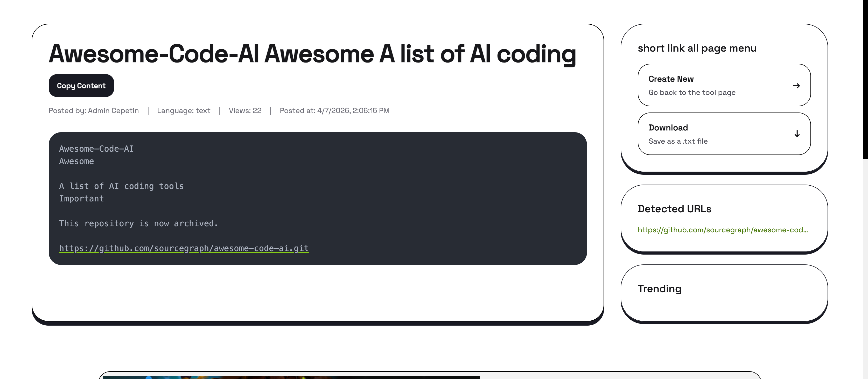The height and width of the screenshot is (379, 868).
Task: Click the Detected URLs heading
Action: (674, 209)
